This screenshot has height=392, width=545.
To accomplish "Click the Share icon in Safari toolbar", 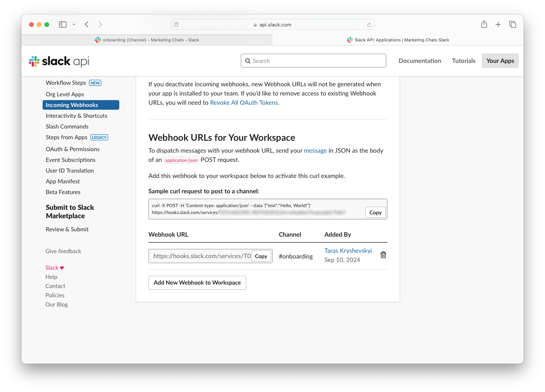I will (484, 25).
